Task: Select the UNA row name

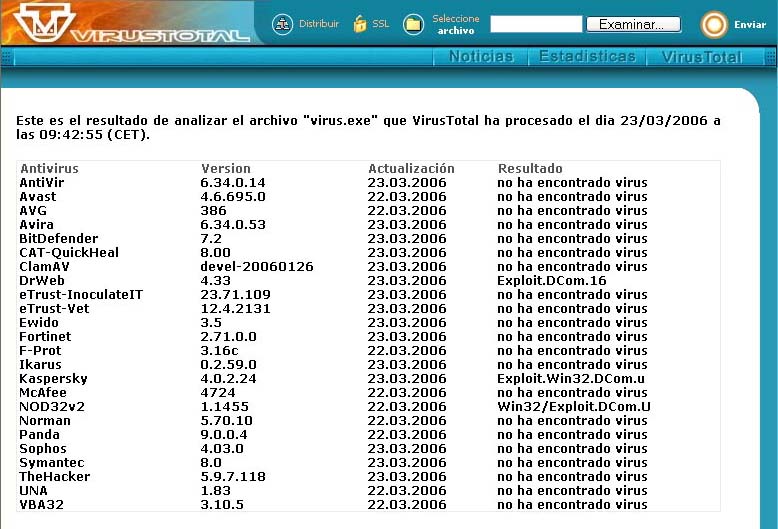Action: pos(33,490)
